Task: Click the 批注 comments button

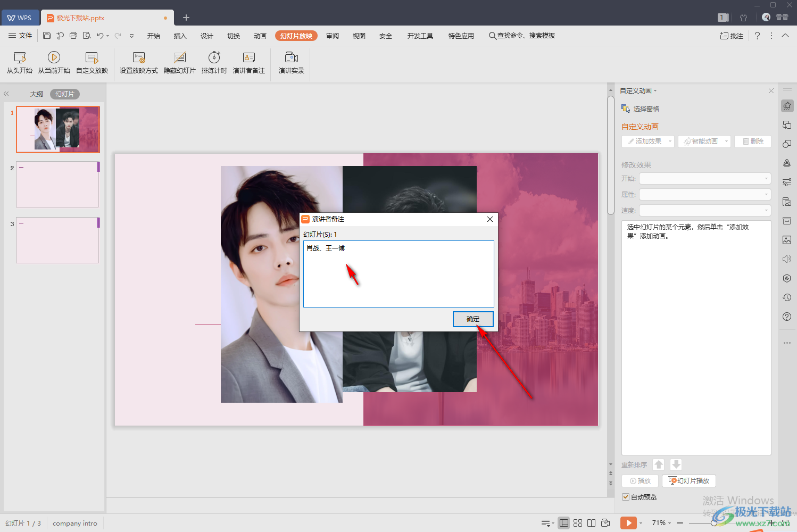Action: click(x=732, y=36)
